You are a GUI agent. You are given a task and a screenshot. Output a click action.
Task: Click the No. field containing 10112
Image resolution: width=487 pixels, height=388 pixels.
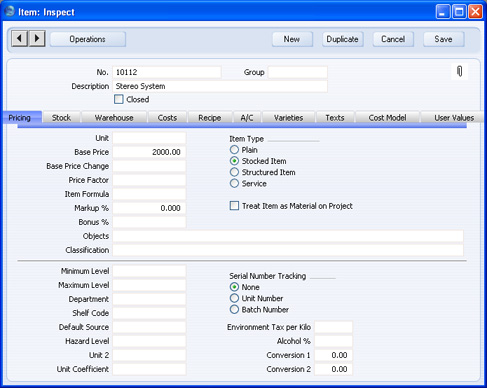coord(167,72)
